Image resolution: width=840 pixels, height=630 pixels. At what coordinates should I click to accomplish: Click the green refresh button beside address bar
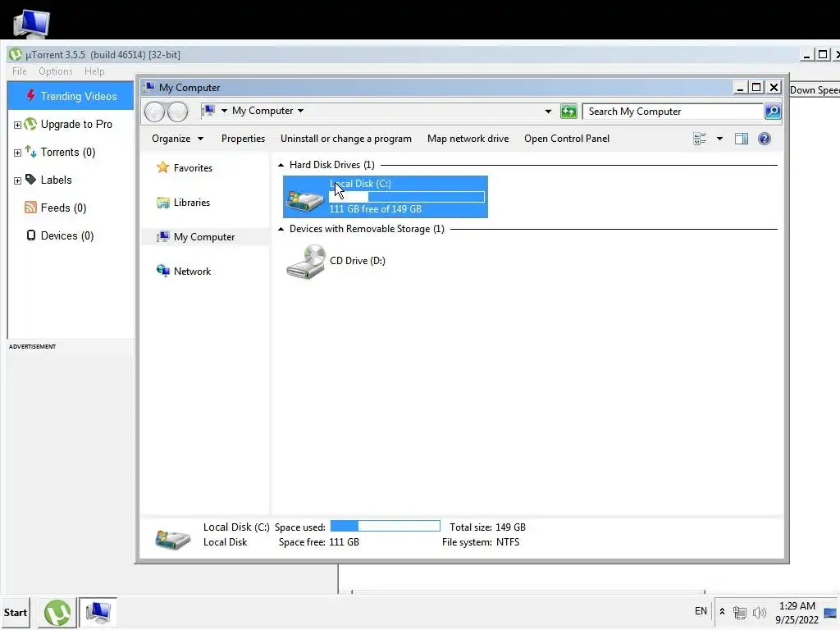coord(568,112)
